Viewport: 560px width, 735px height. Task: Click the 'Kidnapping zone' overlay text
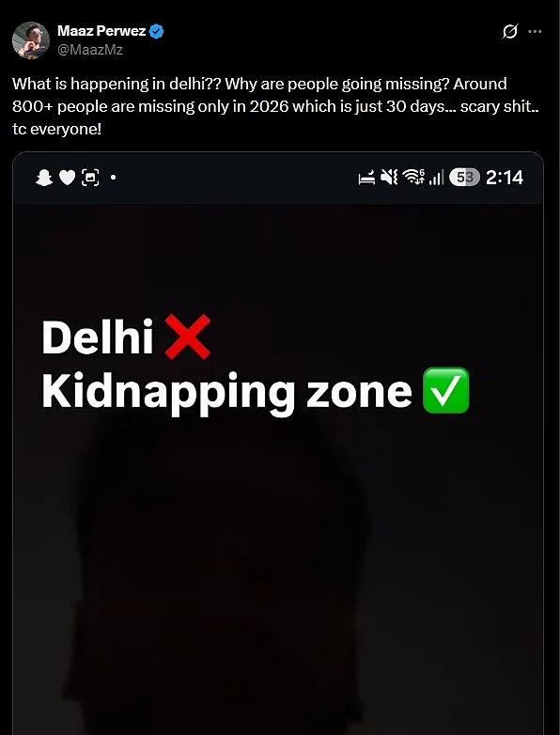click(x=226, y=392)
